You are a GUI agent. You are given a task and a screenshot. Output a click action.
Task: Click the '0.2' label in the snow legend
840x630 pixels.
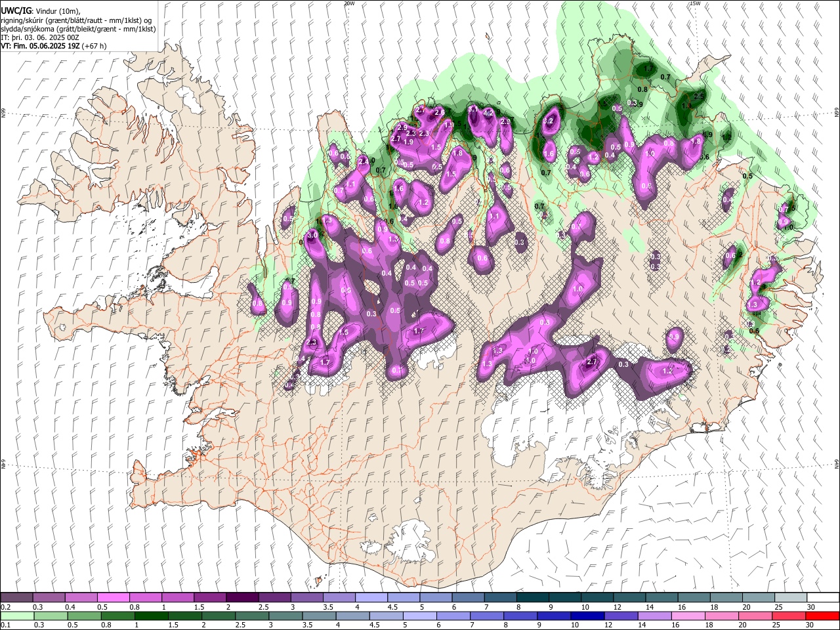5,607
